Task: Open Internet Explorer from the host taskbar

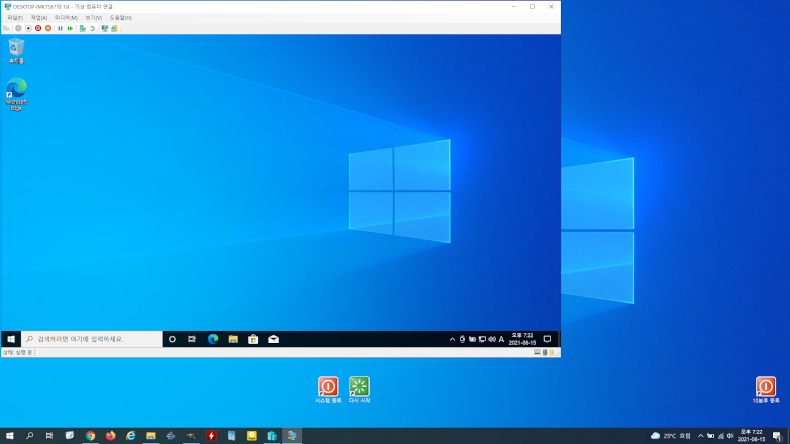Action: tap(130, 435)
